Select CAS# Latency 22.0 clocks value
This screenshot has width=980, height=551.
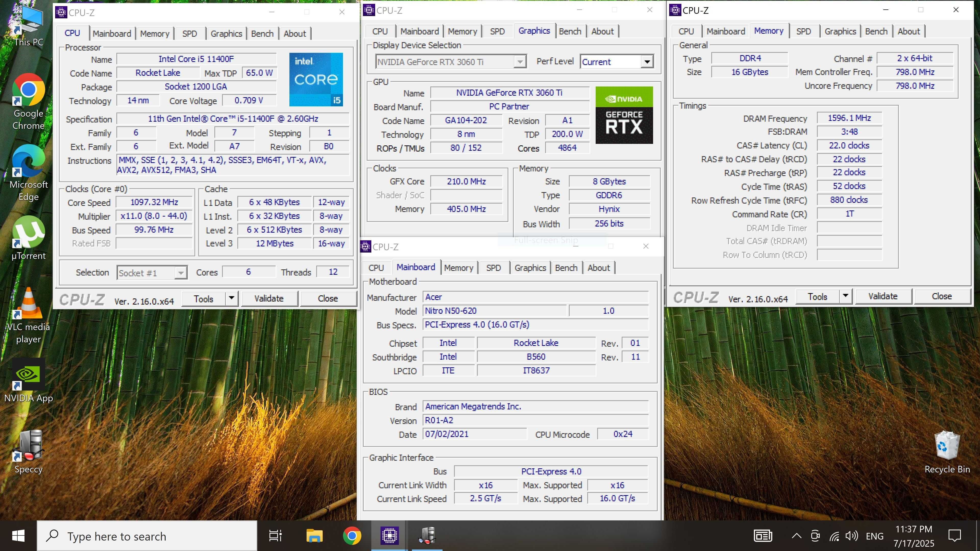tap(849, 145)
